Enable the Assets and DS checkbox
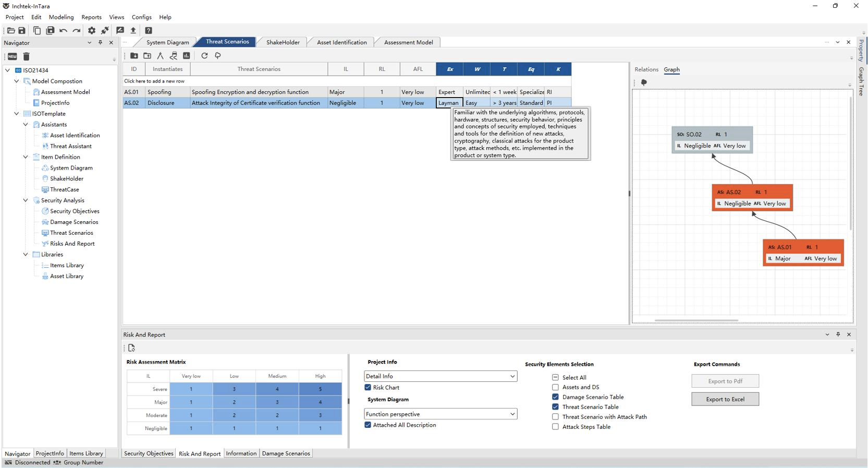868x468 pixels. 555,387
